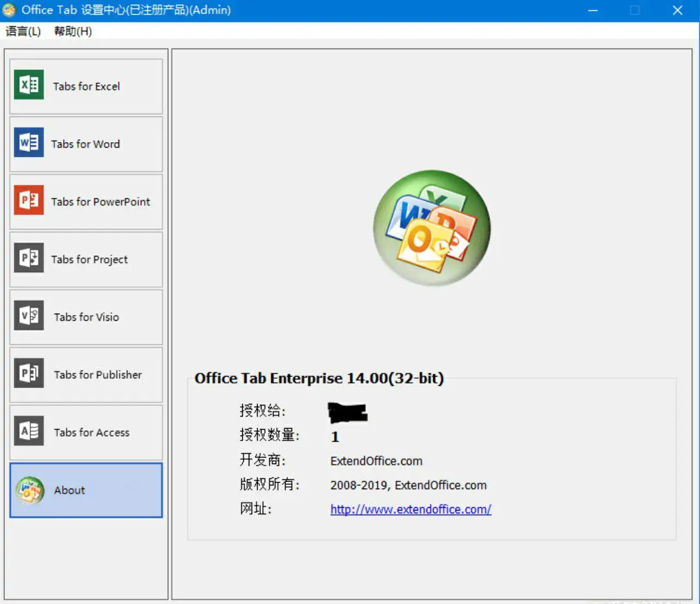Open the Tabs for Excel label
700x604 pixels.
click(86, 86)
